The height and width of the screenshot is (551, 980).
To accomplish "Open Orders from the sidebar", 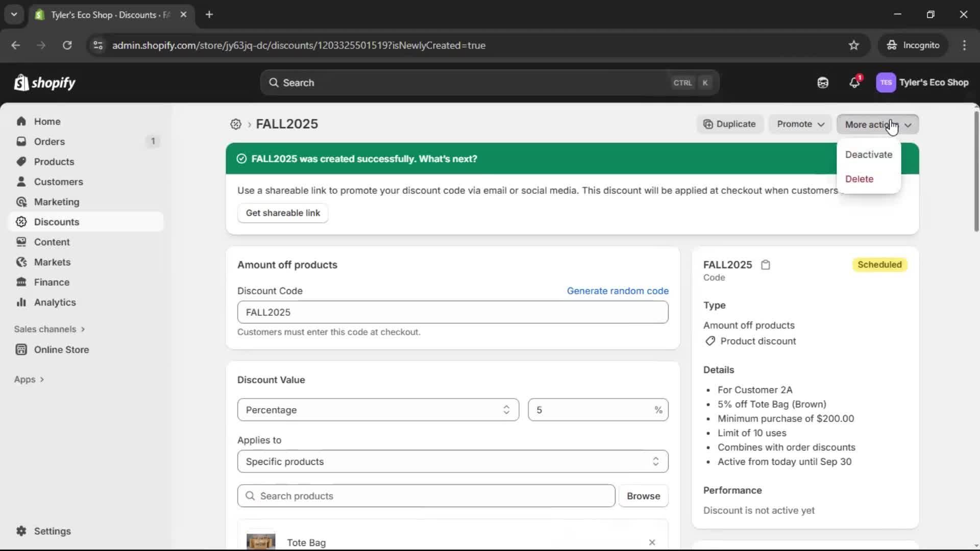I will pyautogui.click(x=48, y=141).
